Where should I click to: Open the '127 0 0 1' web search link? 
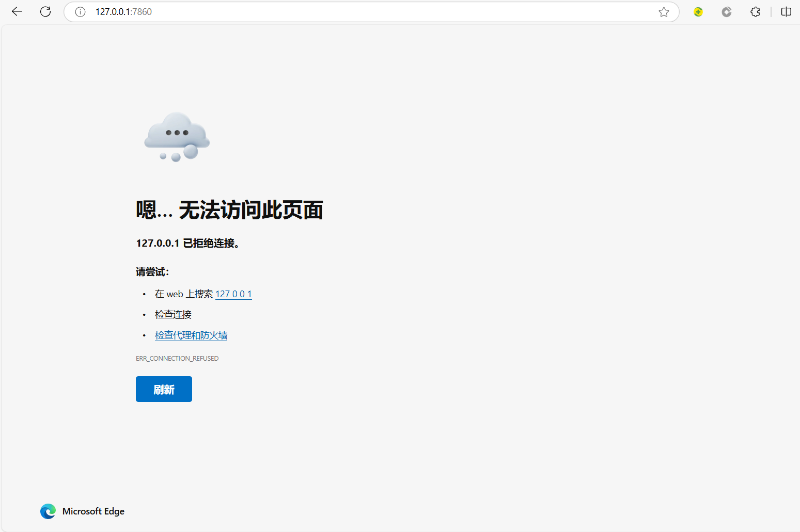click(233, 294)
